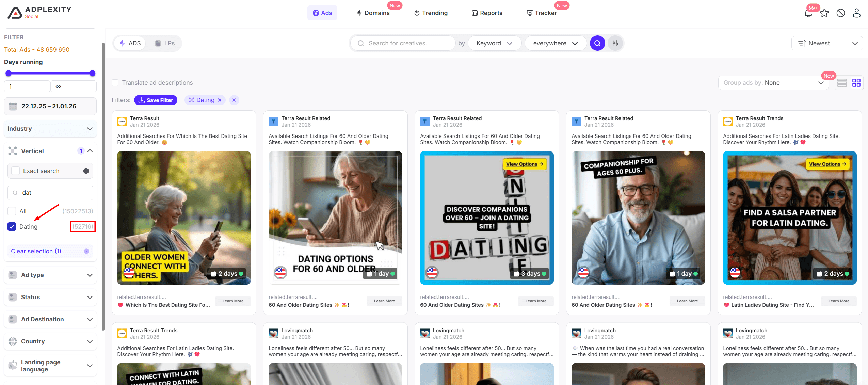Open advanced search settings sliders icon
Screen dimensions: 868x385
click(x=615, y=43)
